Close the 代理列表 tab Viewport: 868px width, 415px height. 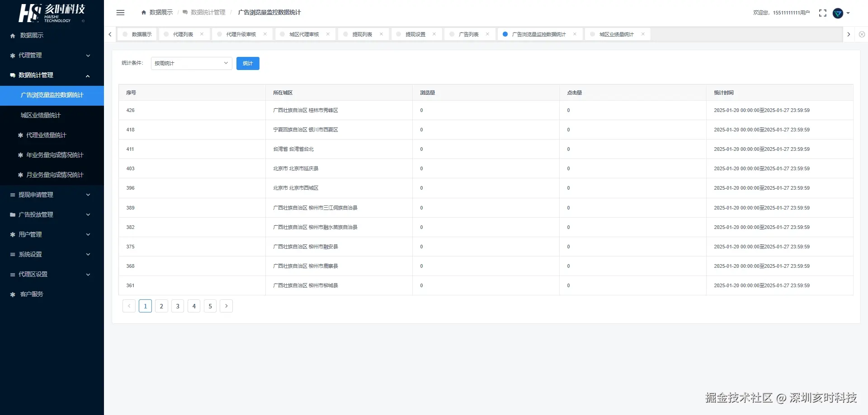(202, 34)
